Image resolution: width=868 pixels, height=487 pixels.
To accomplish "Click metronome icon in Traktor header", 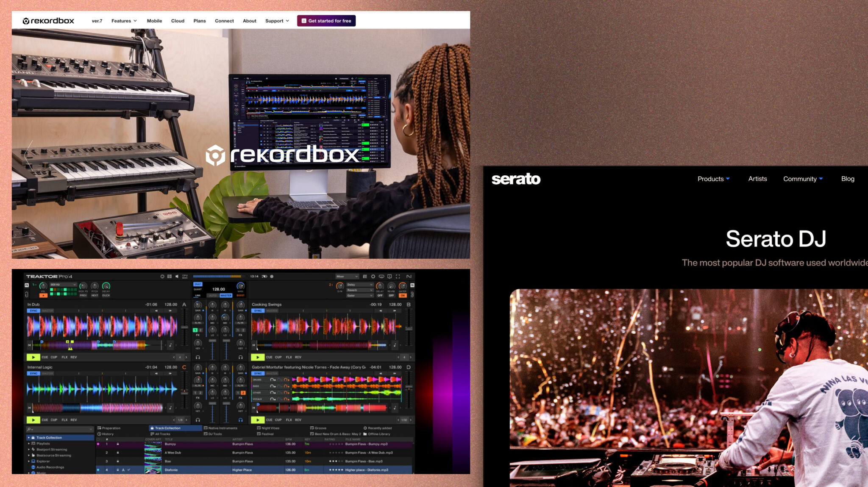I will pos(162,277).
